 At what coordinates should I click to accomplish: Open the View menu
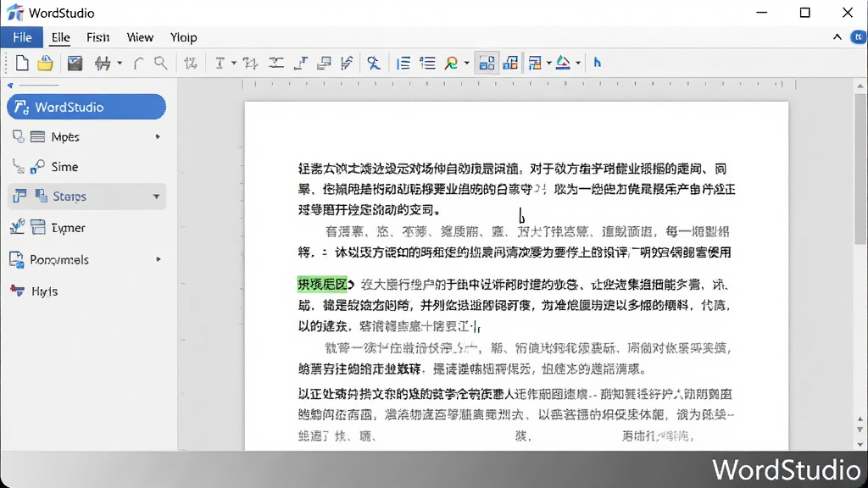click(x=140, y=37)
